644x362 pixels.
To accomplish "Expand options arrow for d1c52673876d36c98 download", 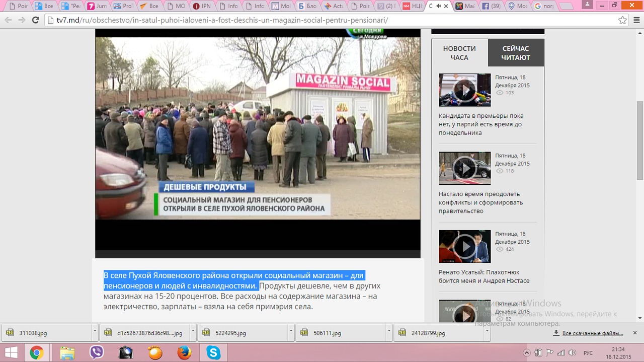I will [193, 333].
